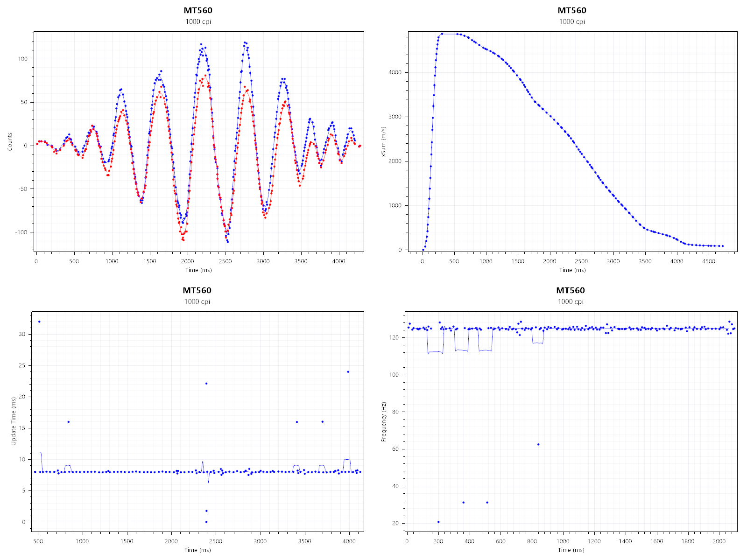Pick the 22 ms outlier point near 2400 ms
Screen dimensions: 747x560
(x=206, y=384)
